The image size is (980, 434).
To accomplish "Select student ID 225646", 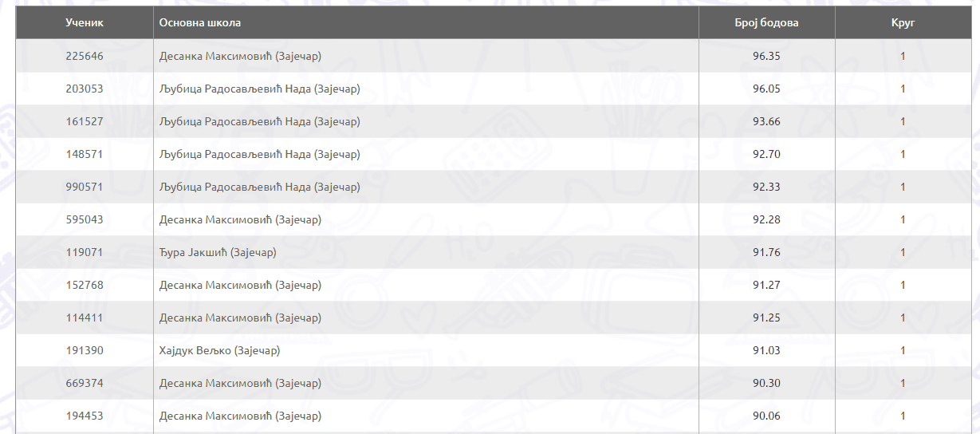I will pyautogui.click(x=85, y=56).
